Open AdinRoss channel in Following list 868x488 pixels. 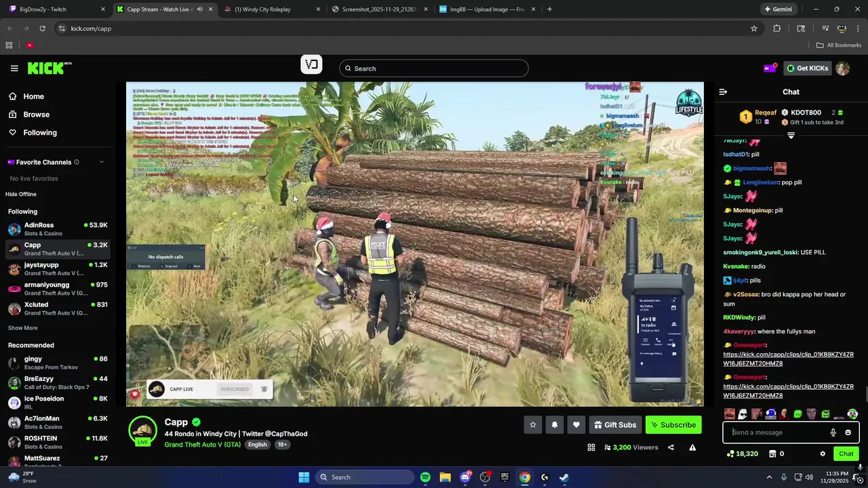[x=58, y=229]
